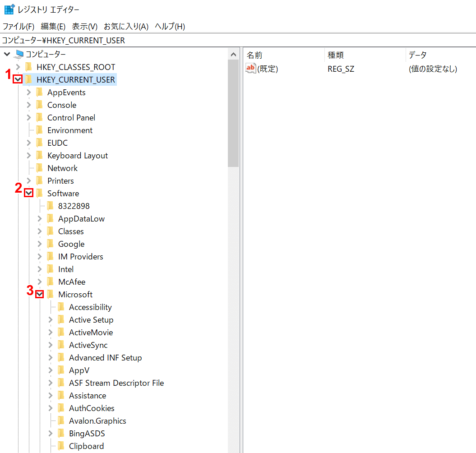Click the McAfee key folder icon
This screenshot has width=476, height=453.
tap(51, 282)
